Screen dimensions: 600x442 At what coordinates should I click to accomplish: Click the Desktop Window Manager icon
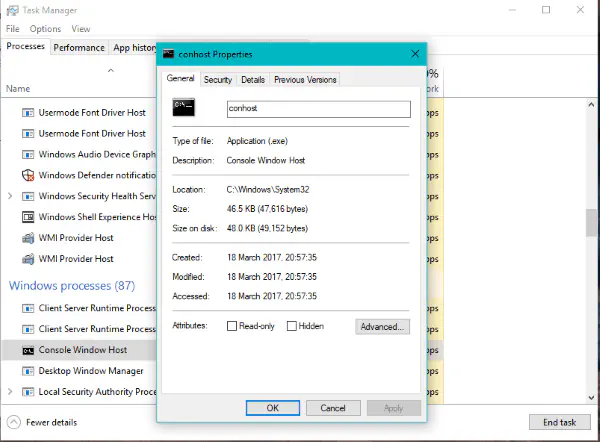[28, 371]
